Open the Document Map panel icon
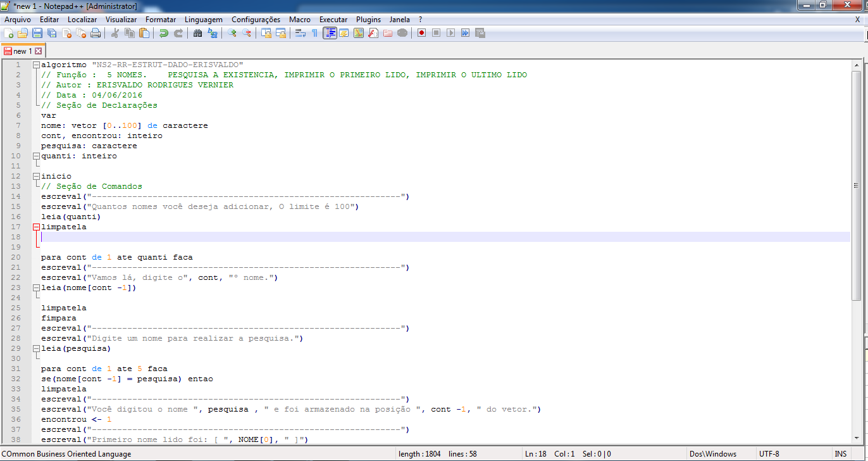 click(359, 33)
